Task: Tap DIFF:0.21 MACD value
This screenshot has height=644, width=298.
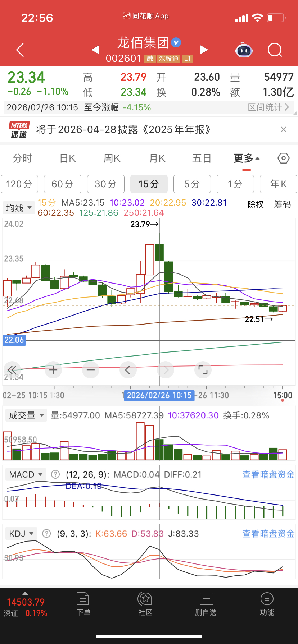Action: 183,474
